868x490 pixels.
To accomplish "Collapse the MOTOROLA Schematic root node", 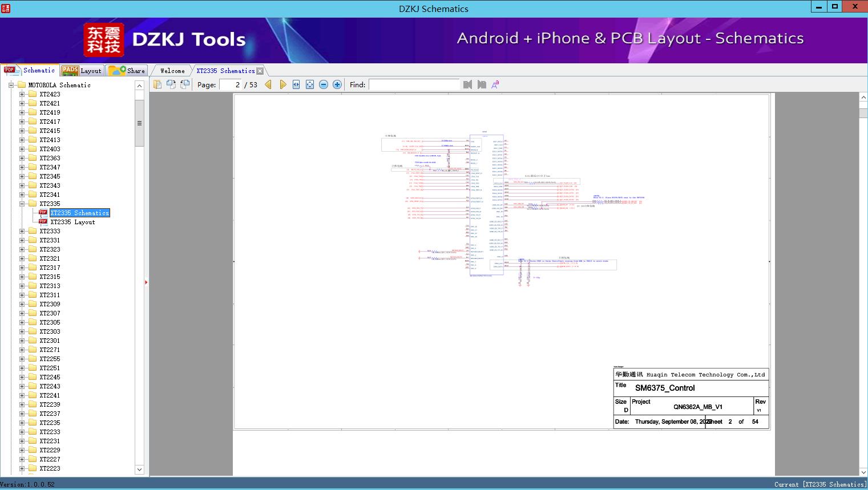I will click(11, 85).
